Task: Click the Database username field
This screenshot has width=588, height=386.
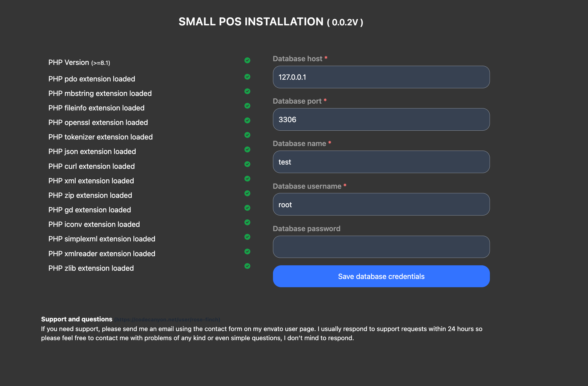Action: [x=381, y=204]
